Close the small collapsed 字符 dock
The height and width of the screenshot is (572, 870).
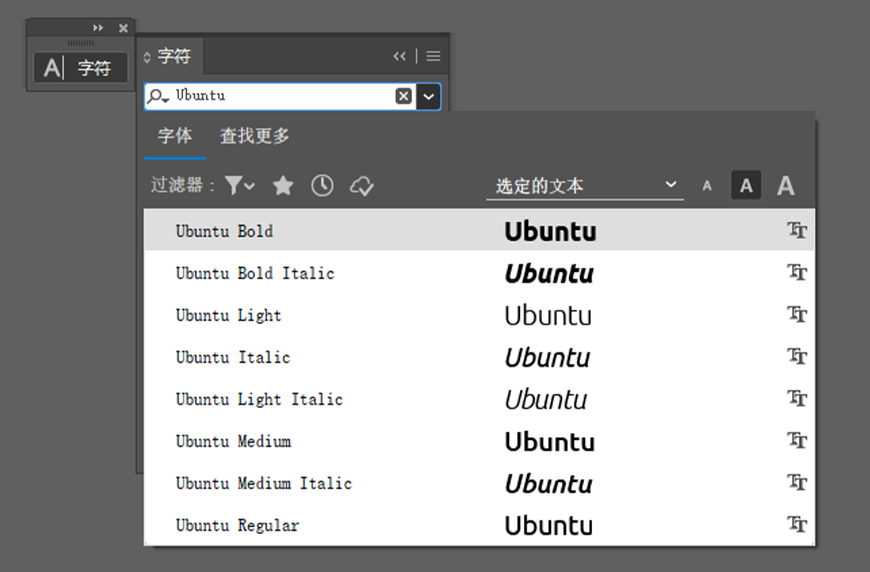pos(123,28)
